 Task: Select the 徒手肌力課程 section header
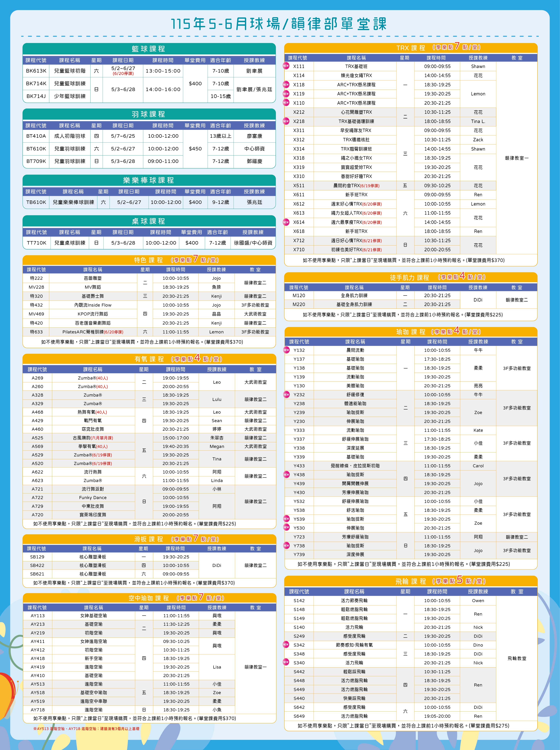(x=411, y=277)
